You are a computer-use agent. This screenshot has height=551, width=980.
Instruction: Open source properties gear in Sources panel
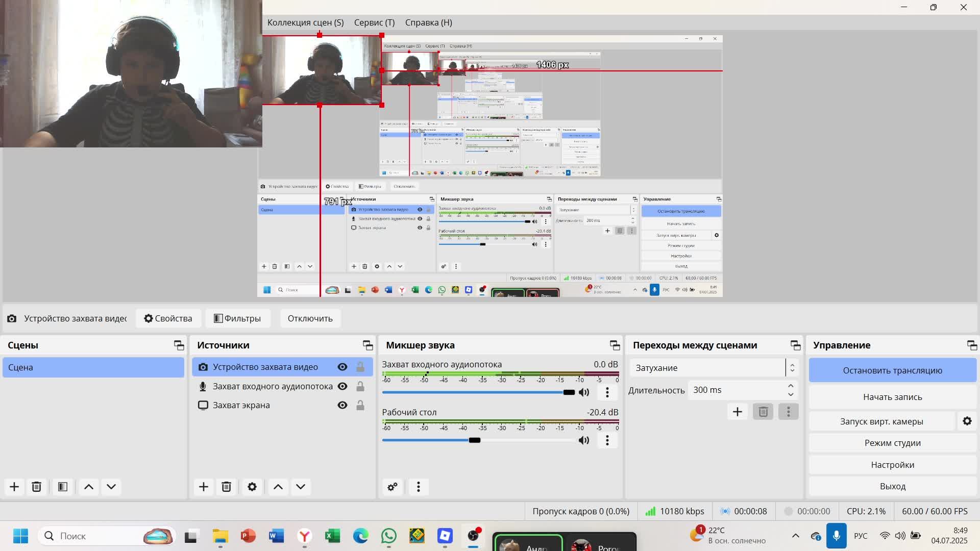click(252, 487)
